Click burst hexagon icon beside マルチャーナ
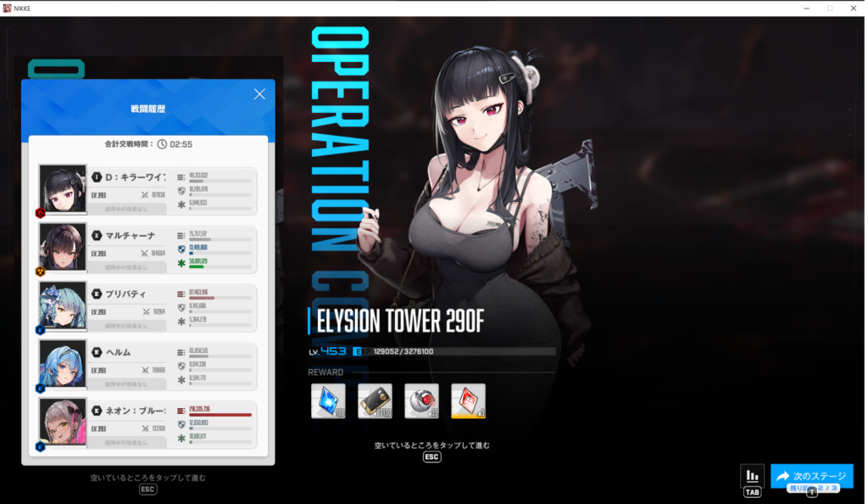 [x=97, y=235]
